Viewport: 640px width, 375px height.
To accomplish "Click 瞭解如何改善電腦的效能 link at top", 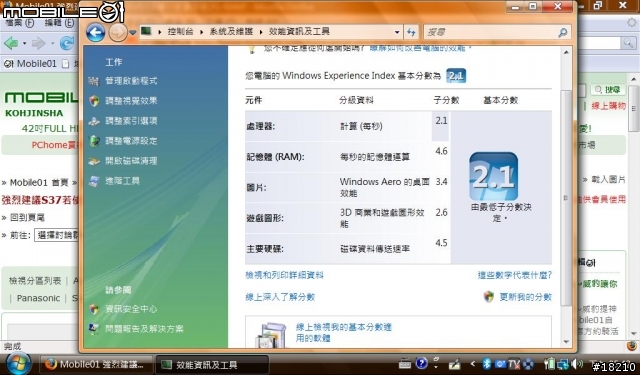I will click(420, 48).
